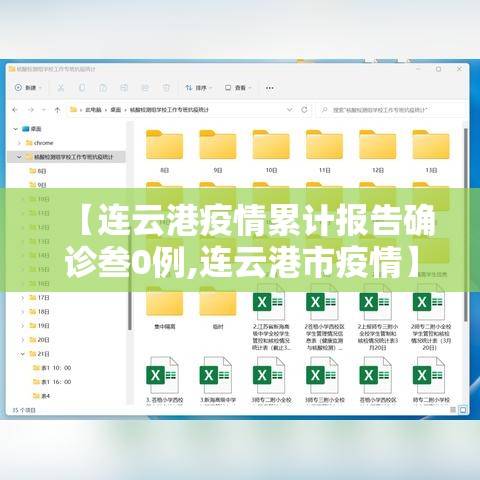Select 表1 16：00 folder in tree
Viewport: 480px width, 480px height.
(x=52, y=382)
